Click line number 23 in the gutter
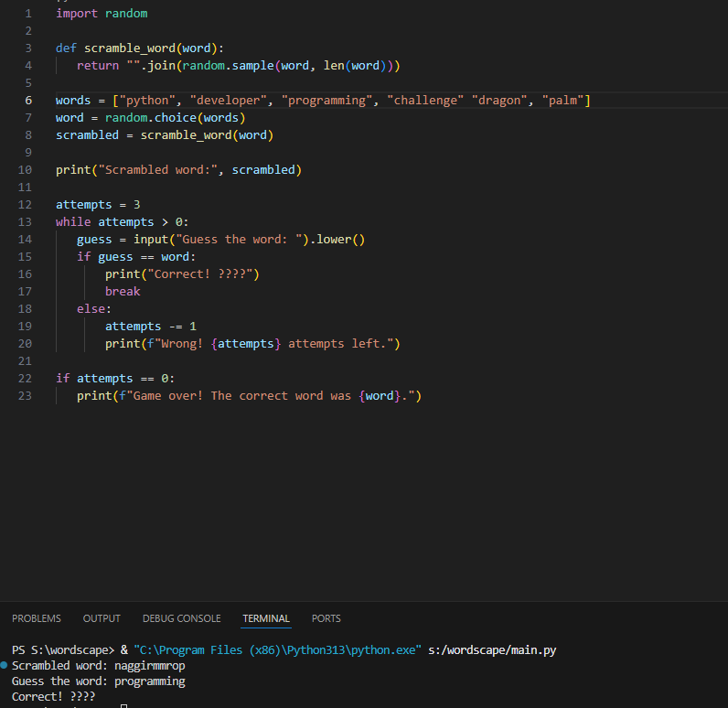Viewport: 728px width, 708px height. 25,396
